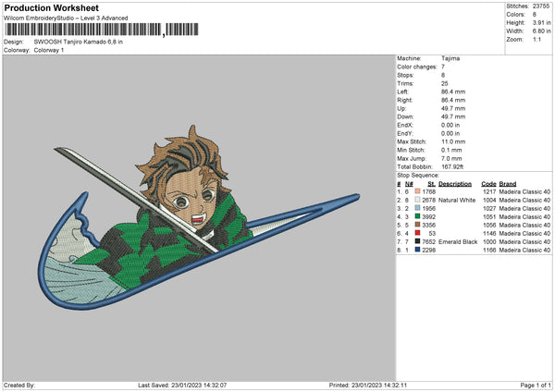Click the Trims value '25'
Screen dimensions: 555x392
pos(445,83)
